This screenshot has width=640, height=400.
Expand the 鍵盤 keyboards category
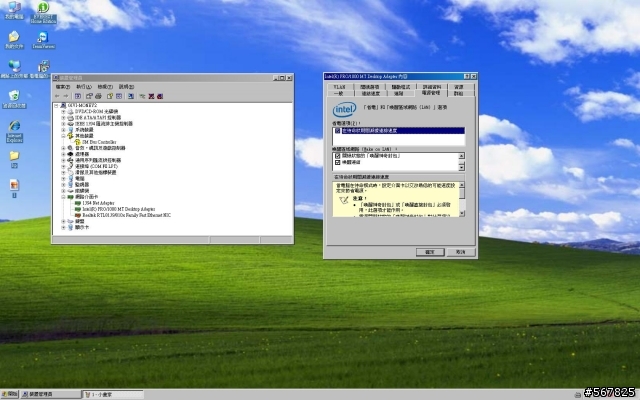click(63, 221)
